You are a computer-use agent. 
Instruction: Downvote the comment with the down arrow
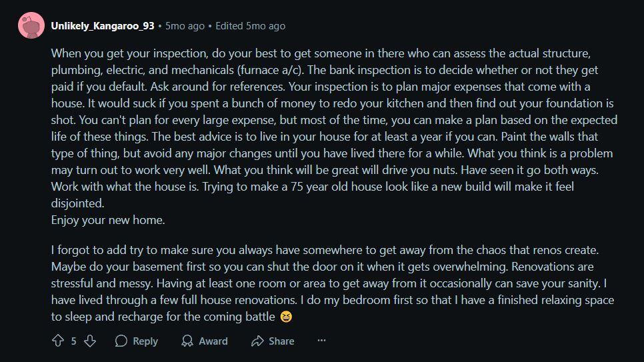pyautogui.click(x=90, y=341)
